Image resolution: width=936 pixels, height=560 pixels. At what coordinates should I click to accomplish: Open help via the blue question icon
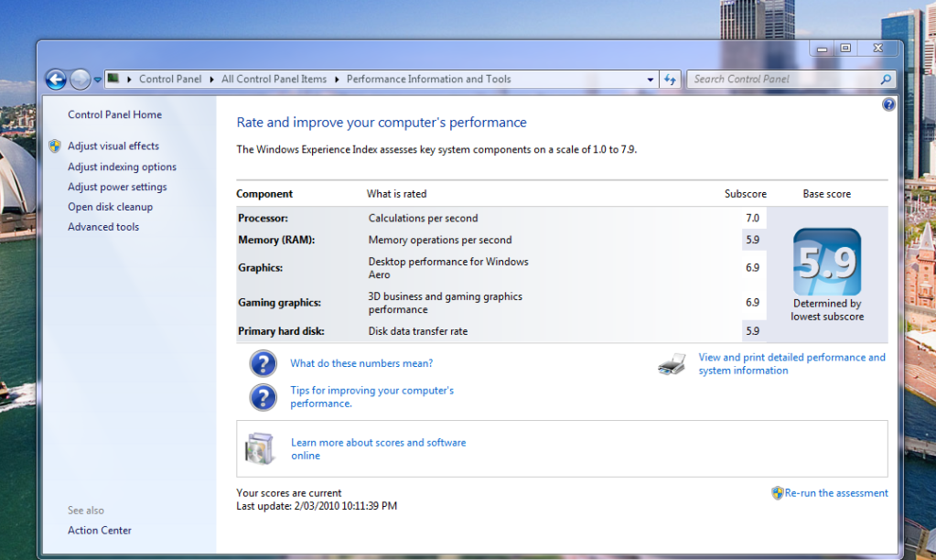888,104
